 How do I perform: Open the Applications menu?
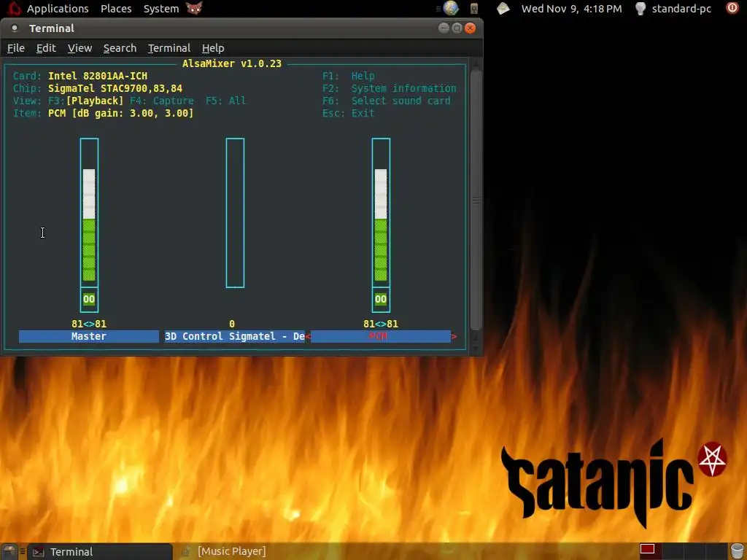click(58, 9)
